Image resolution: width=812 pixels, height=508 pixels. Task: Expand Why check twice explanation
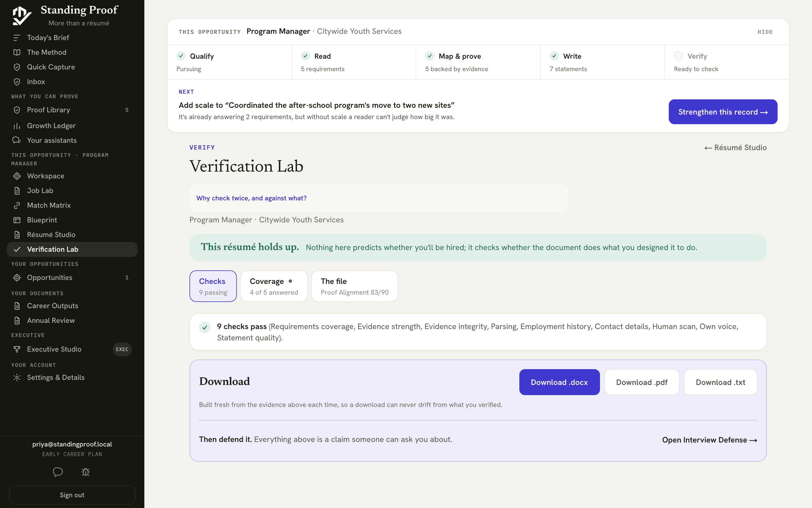[x=251, y=198]
